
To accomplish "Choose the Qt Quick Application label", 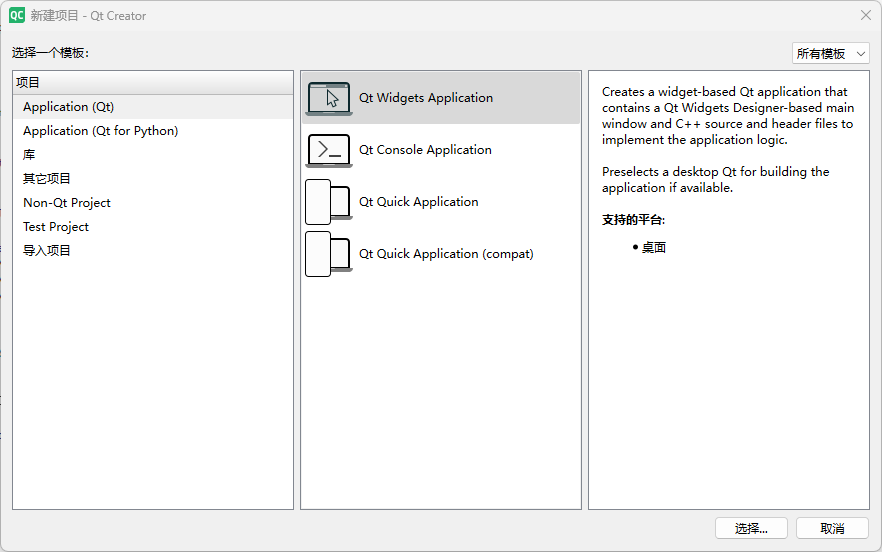I will 418,201.
